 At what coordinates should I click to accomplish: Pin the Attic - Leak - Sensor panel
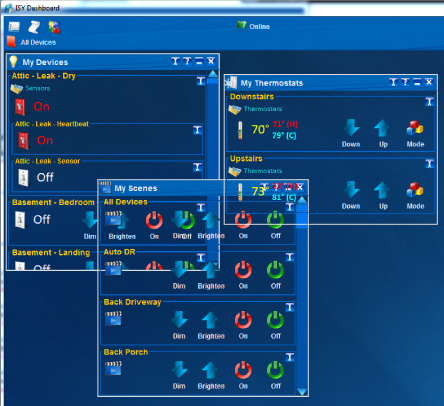click(197, 167)
